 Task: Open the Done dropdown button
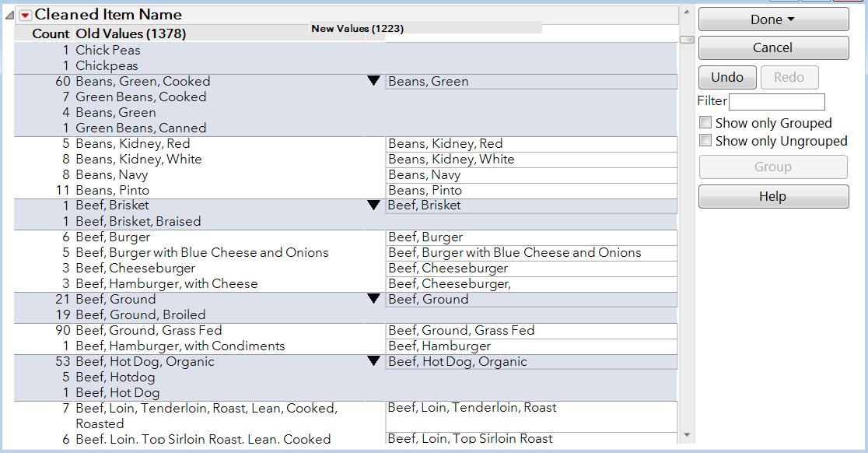tap(773, 19)
